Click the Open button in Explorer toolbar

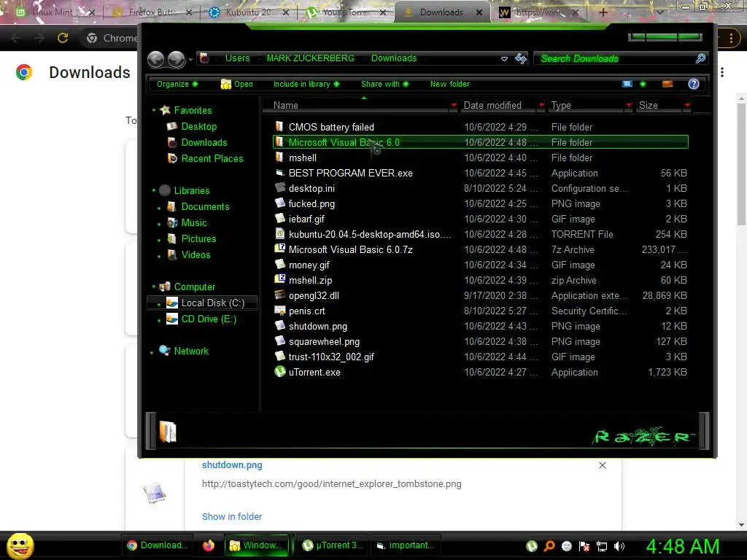[237, 84]
